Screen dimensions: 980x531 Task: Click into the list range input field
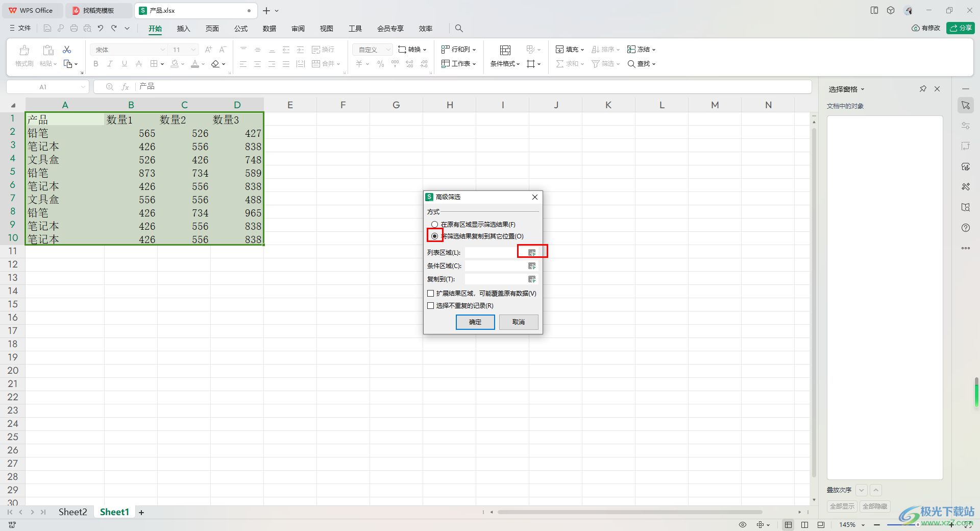(496, 253)
